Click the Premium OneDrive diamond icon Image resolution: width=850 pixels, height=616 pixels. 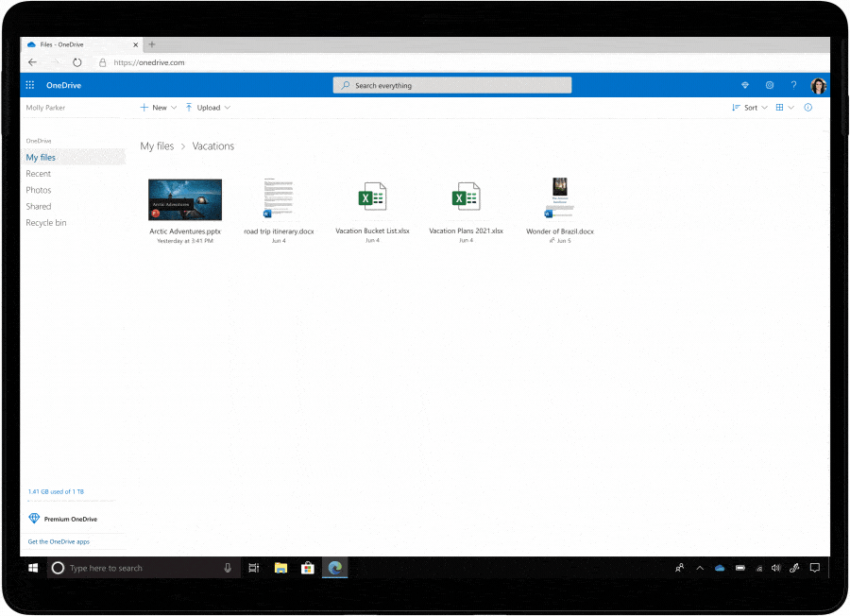(x=35, y=518)
